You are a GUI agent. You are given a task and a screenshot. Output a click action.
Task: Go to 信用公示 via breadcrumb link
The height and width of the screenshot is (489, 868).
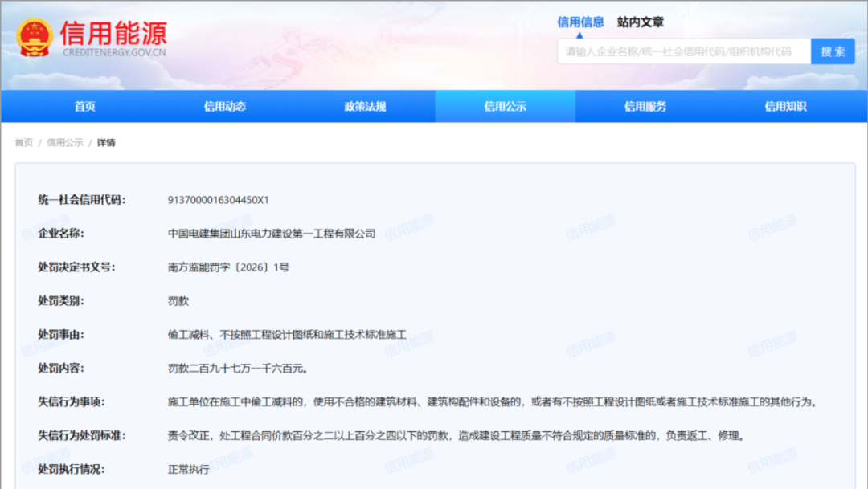(x=65, y=143)
